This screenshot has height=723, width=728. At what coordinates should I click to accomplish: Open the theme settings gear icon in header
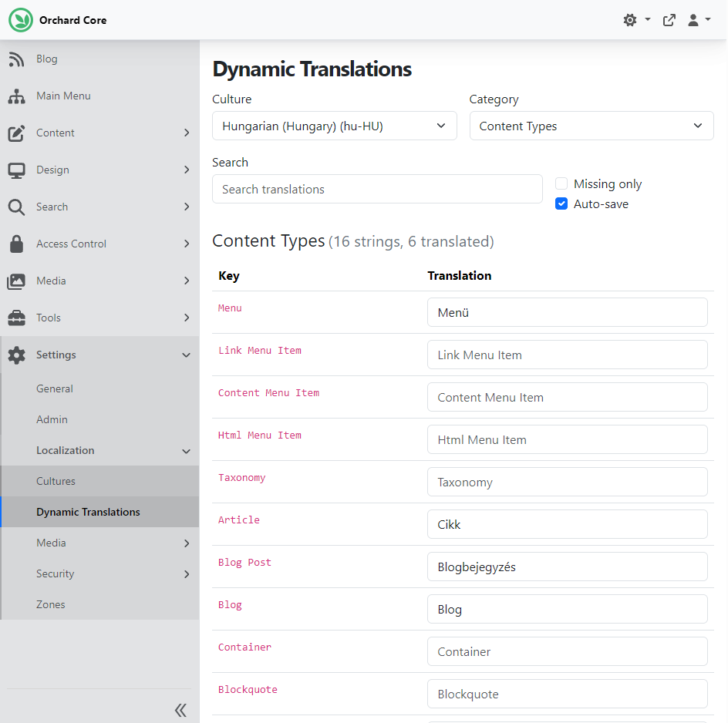[x=630, y=20]
